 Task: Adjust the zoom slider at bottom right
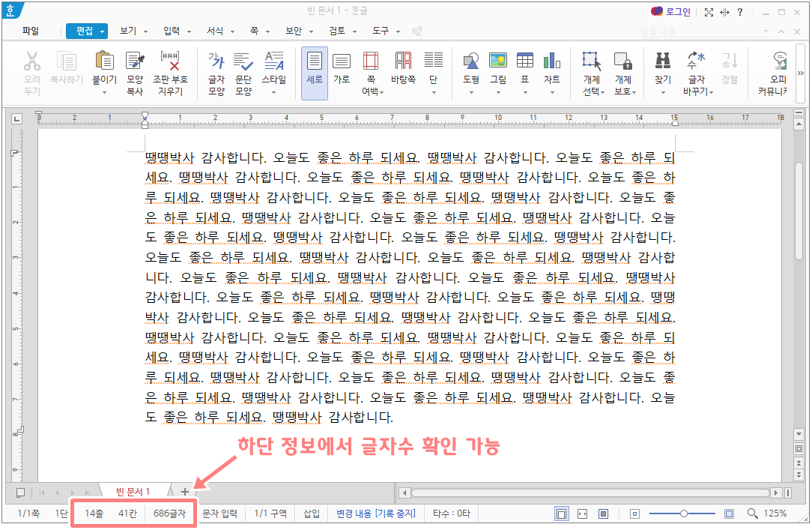click(682, 514)
